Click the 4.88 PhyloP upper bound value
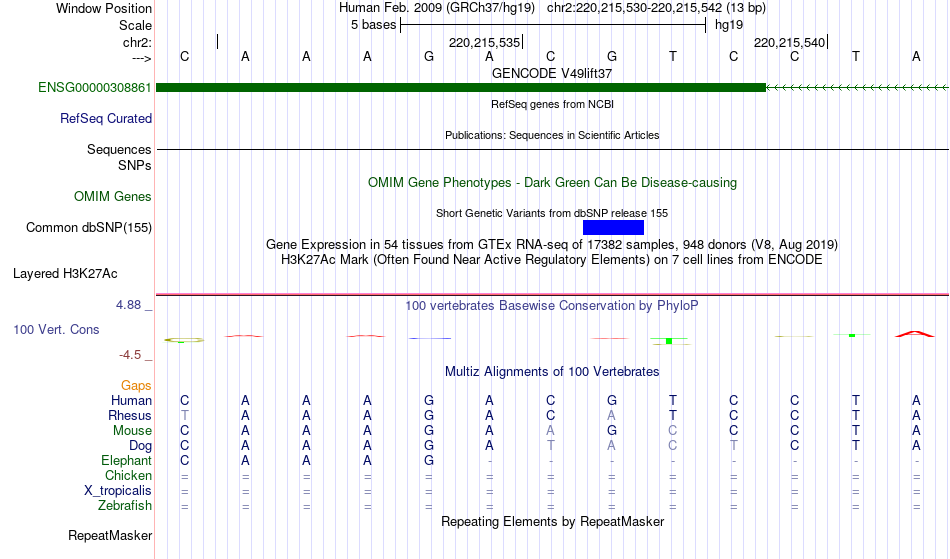This screenshot has width=950, height=559. coord(128,305)
